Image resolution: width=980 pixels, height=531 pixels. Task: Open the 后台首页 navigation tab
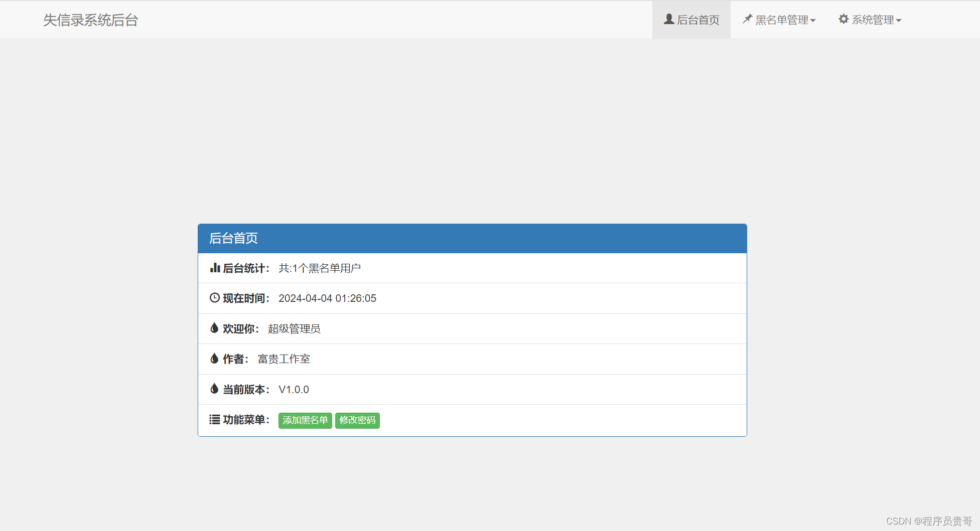point(691,20)
